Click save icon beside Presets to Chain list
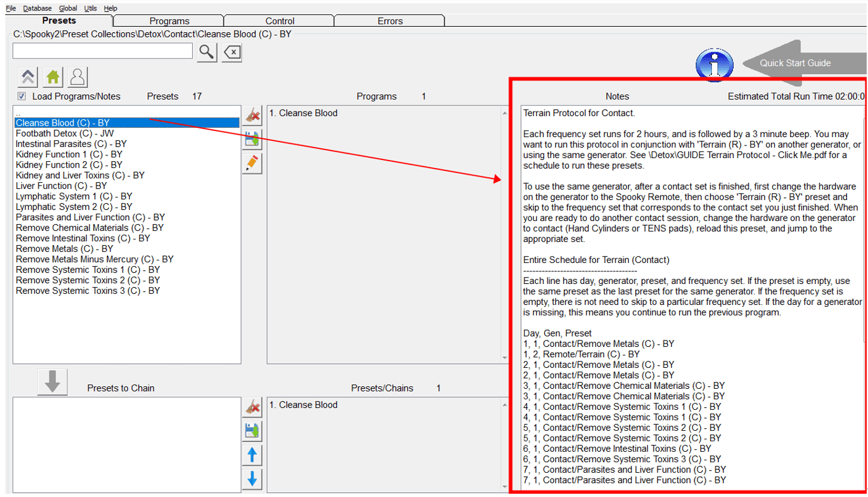868x497 pixels. (x=252, y=431)
